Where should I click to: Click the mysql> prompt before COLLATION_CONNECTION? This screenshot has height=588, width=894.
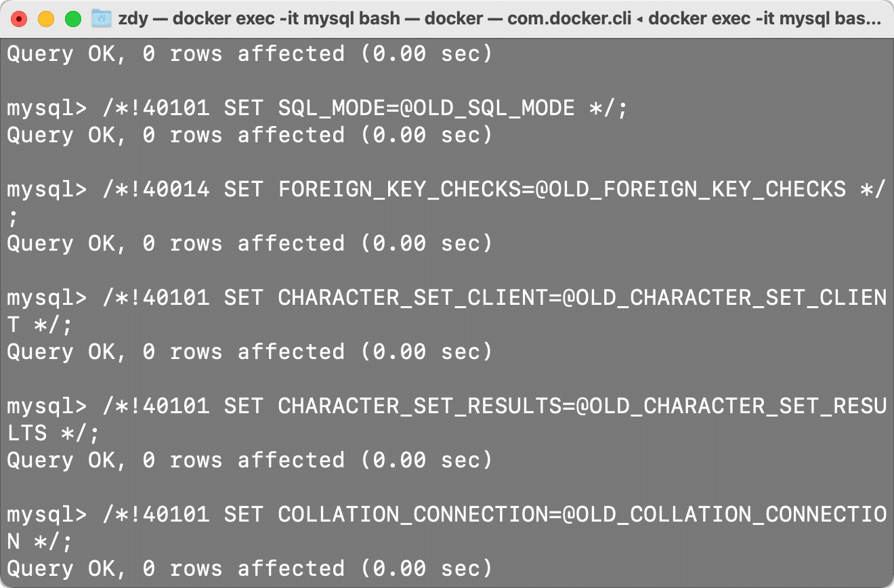click(47, 516)
